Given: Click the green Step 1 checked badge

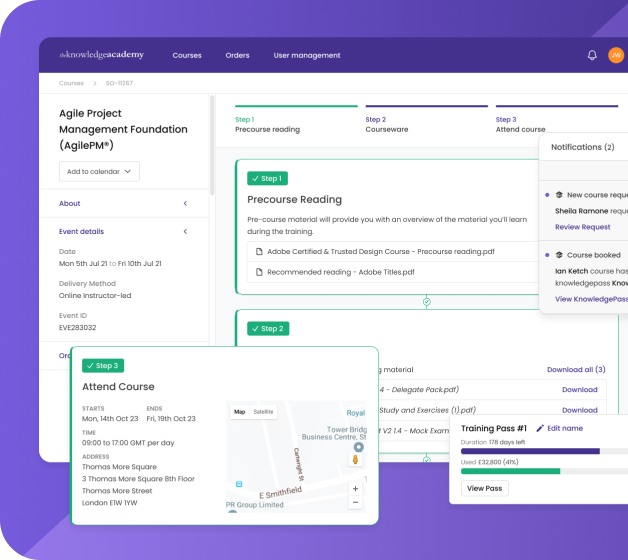Looking at the screenshot, I should tap(267, 178).
